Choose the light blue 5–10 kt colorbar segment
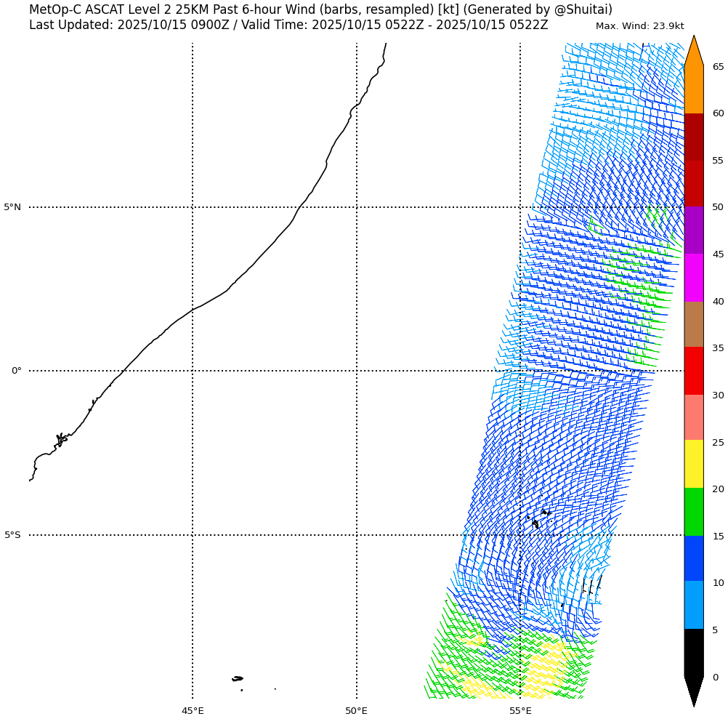Screen dimensions: 728x719 [694, 605]
